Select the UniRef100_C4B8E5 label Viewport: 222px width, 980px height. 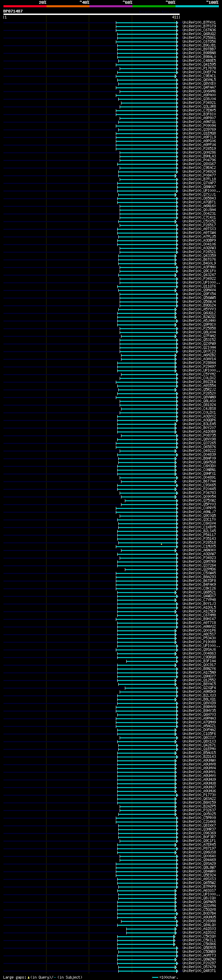coord(199,60)
